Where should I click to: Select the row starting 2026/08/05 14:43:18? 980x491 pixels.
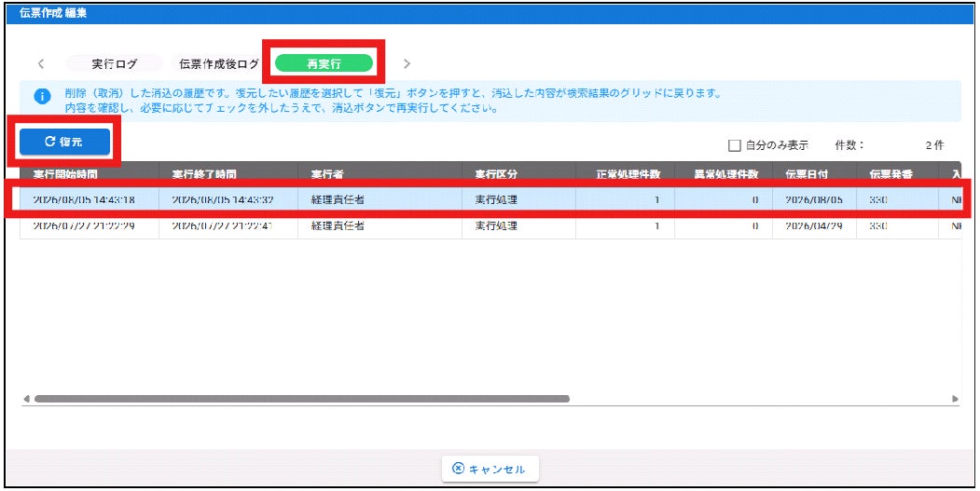(490, 200)
